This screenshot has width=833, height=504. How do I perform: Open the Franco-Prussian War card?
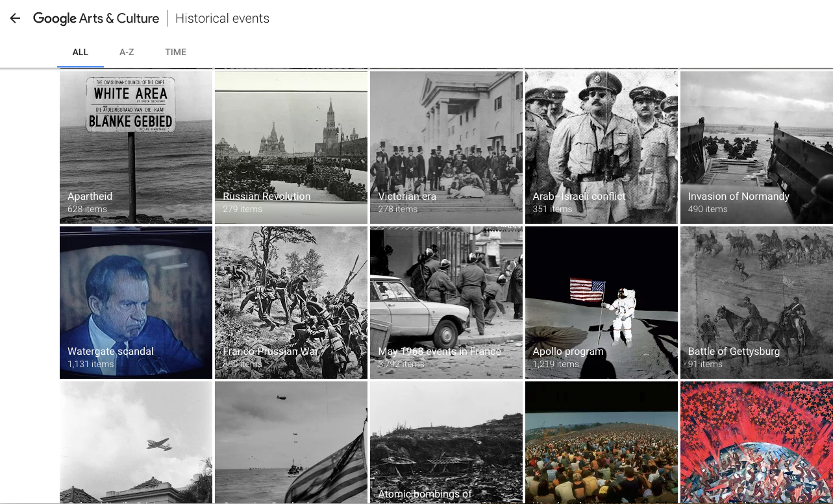291,302
